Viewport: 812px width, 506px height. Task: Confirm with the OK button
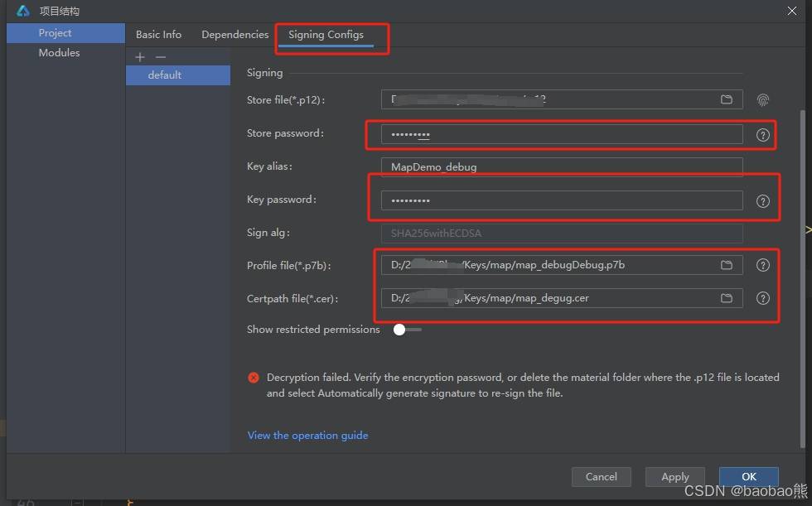(x=748, y=476)
